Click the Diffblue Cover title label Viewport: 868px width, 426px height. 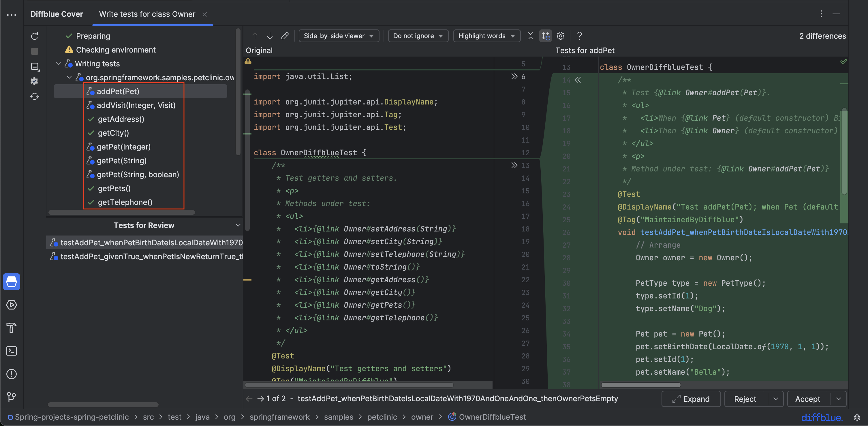pyautogui.click(x=57, y=14)
